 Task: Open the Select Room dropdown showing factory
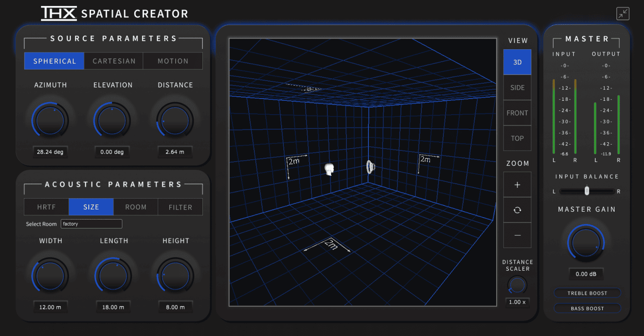pos(92,224)
